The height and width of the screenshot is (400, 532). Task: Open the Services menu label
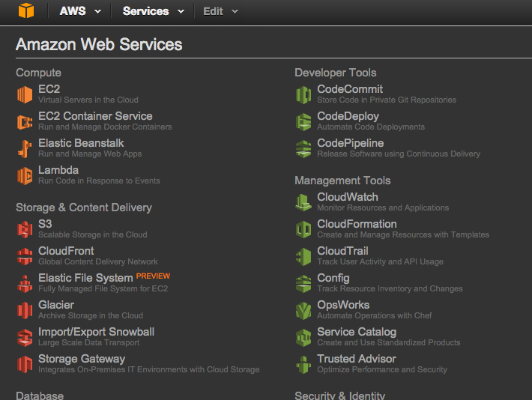(145, 10)
